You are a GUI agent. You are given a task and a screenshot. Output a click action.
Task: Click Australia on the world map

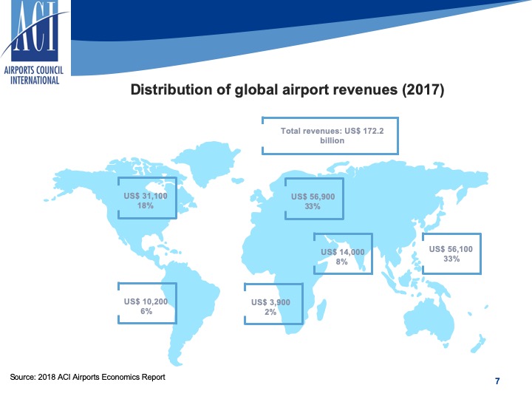[429, 319]
